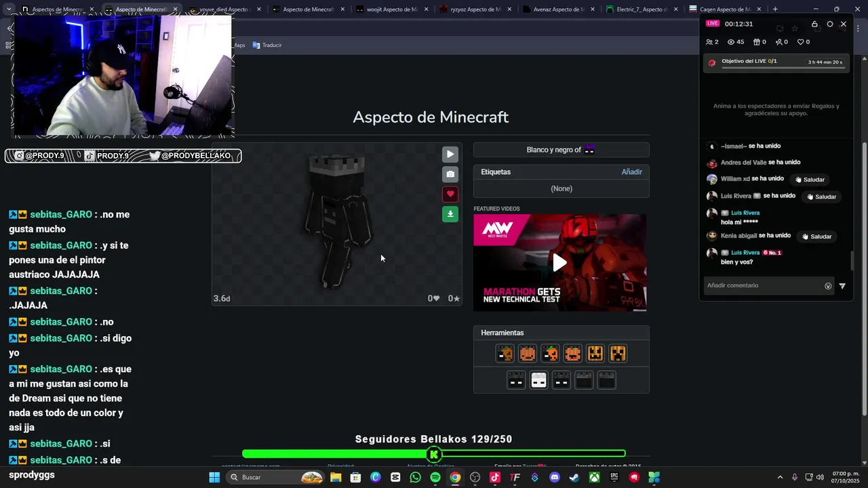Apply the smiling pumpkin head tool
Viewport: 868px width, 488px height.
pos(528,353)
